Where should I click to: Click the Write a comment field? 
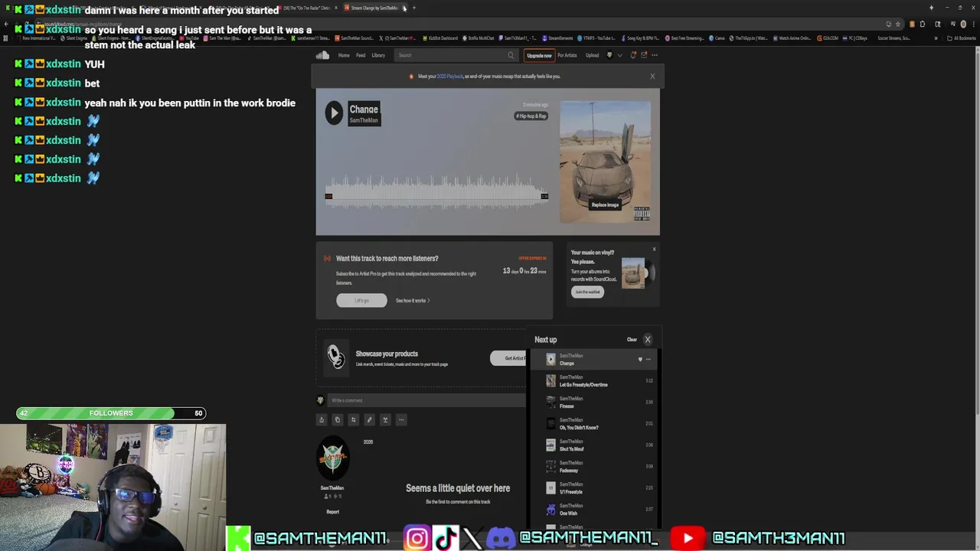[x=426, y=400]
